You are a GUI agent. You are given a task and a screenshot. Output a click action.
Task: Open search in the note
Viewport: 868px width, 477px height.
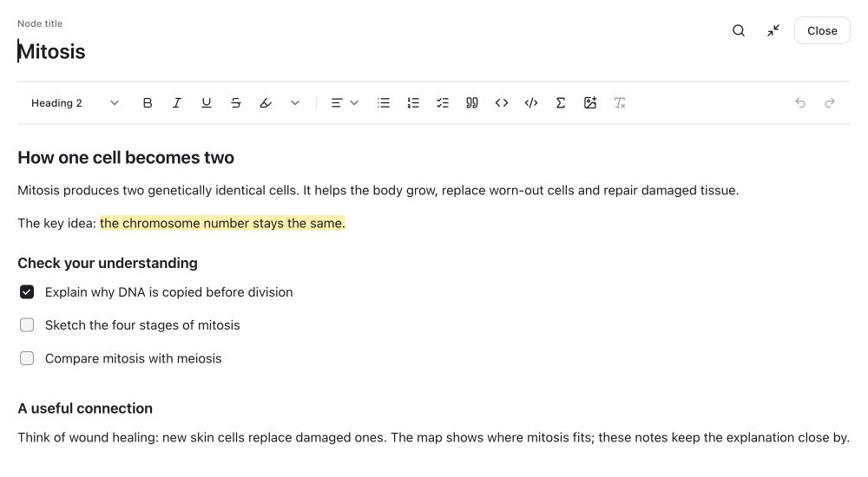click(x=739, y=30)
